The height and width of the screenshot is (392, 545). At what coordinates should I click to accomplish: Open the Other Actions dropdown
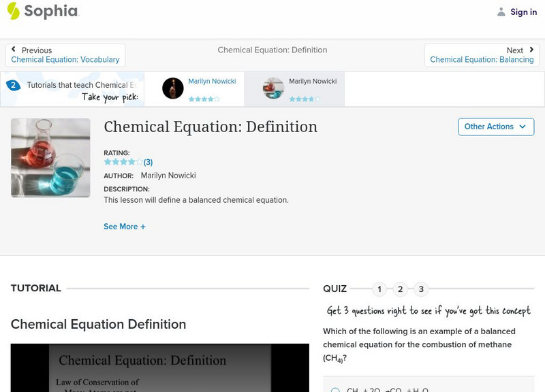(x=496, y=127)
